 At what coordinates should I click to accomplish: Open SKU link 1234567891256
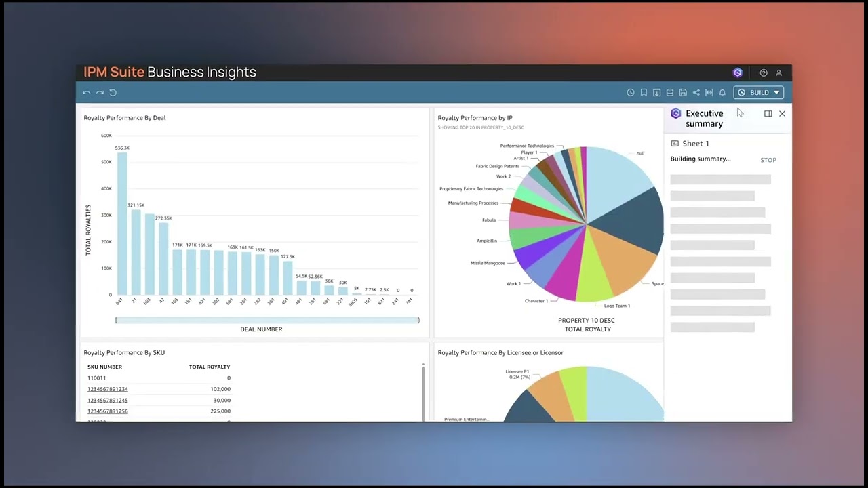point(107,411)
